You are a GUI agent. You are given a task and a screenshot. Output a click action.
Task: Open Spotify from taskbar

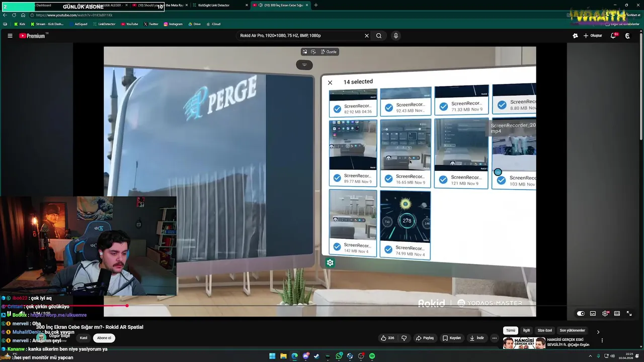pyautogui.click(x=372, y=356)
